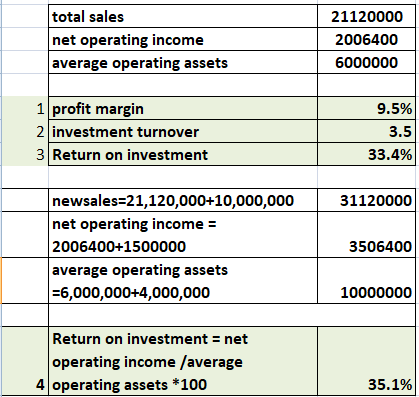Image resolution: width=419 pixels, height=397 pixels.
Task: Click the 'average operating assets' label cell
Action: pos(183,62)
